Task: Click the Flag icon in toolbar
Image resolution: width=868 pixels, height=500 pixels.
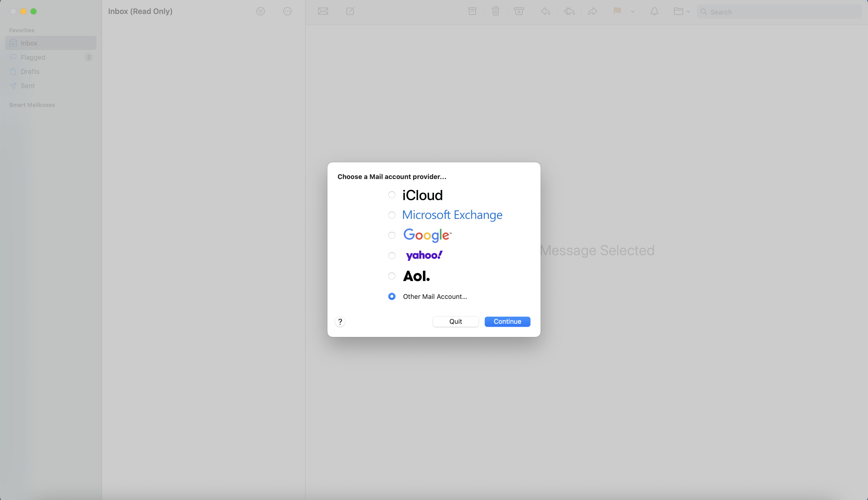Action: coord(617,11)
